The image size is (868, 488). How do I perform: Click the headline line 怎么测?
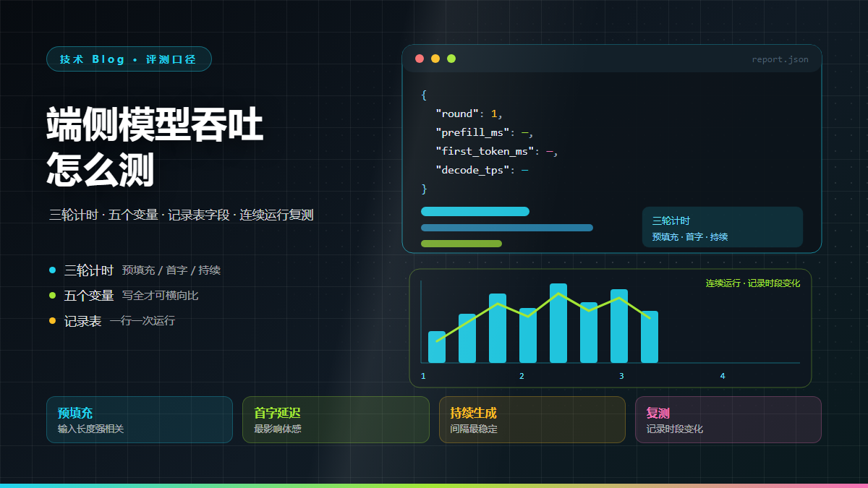pyautogui.click(x=101, y=170)
